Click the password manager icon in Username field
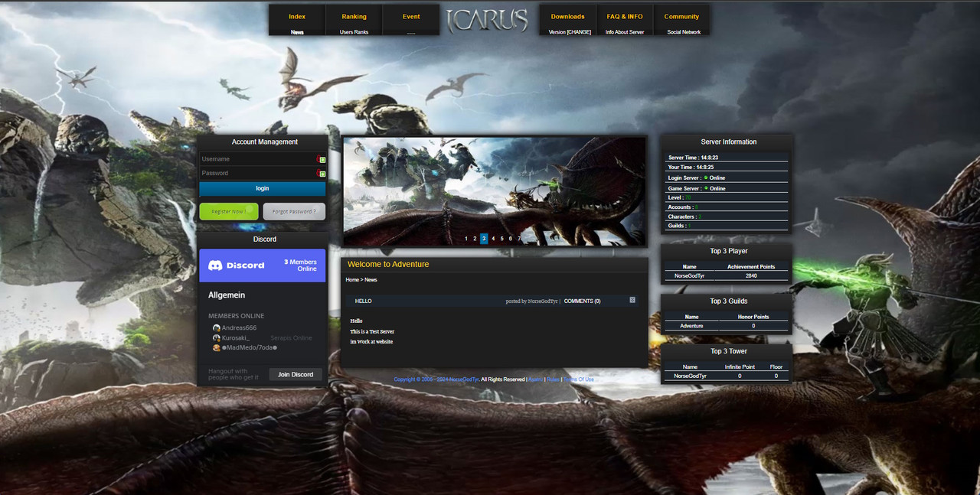Image resolution: width=980 pixels, height=495 pixels. [x=322, y=160]
